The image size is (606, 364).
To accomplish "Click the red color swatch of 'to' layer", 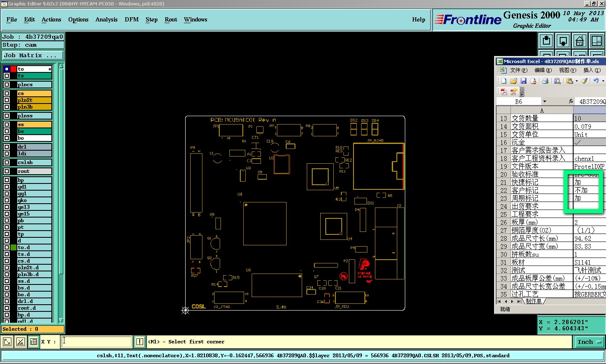I will 13,69.
